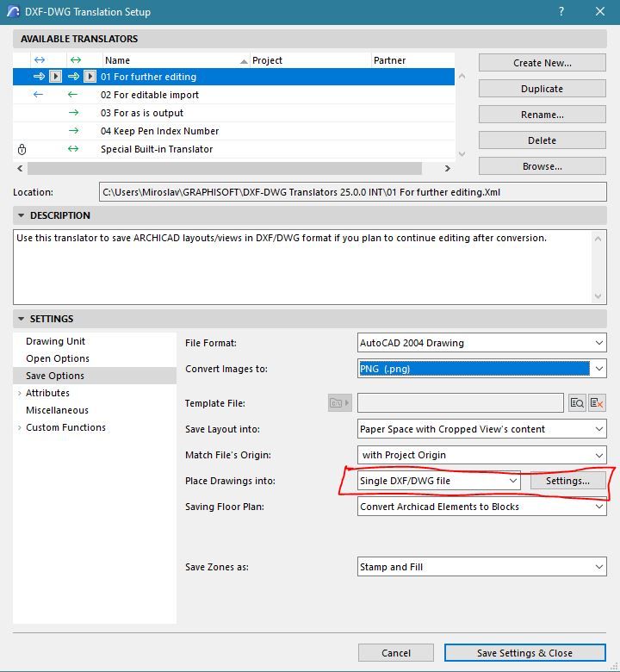Select the 04 Keep Pen Index Number translator

233,131
